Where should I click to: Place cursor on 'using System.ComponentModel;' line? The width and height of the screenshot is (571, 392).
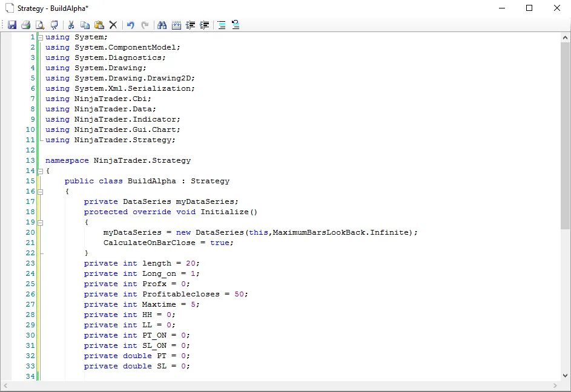(x=113, y=48)
